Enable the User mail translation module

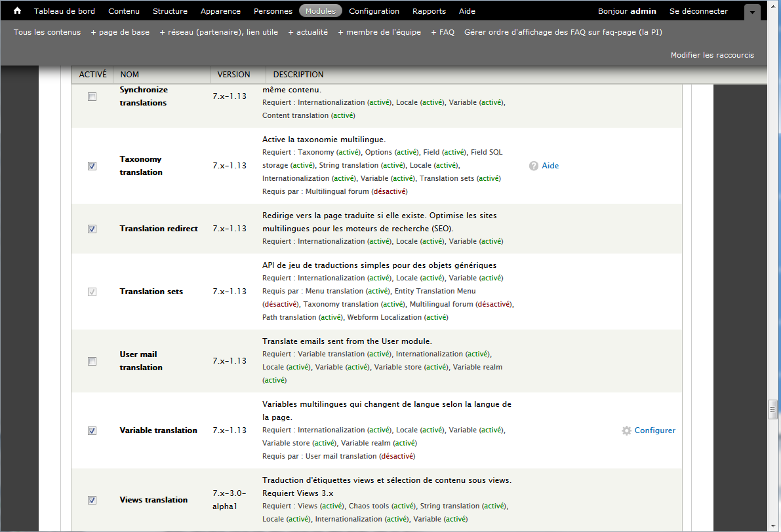tap(92, 361)
